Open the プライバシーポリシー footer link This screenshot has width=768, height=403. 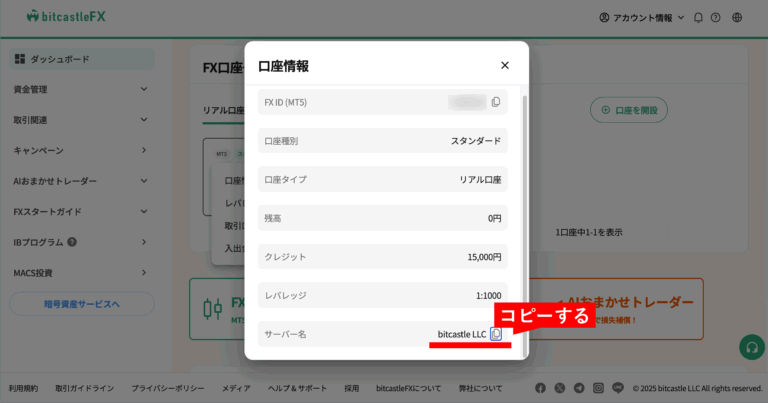click(x=168, y=388)
